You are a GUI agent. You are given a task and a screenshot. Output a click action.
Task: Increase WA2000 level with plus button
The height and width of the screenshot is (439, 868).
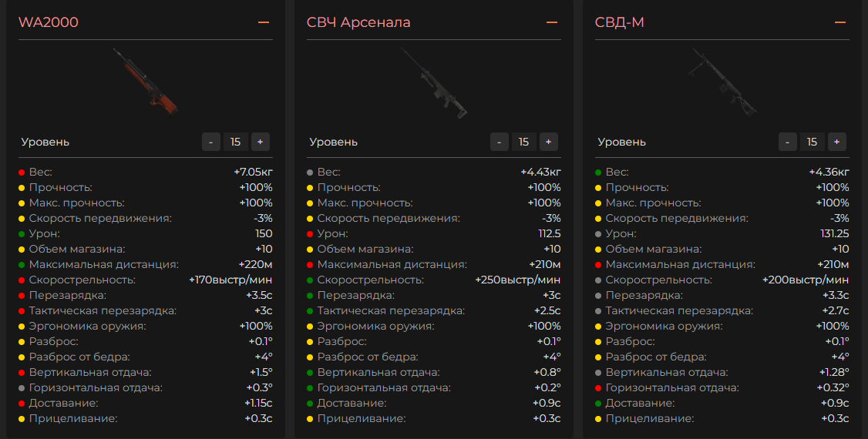tap(261, 142)
